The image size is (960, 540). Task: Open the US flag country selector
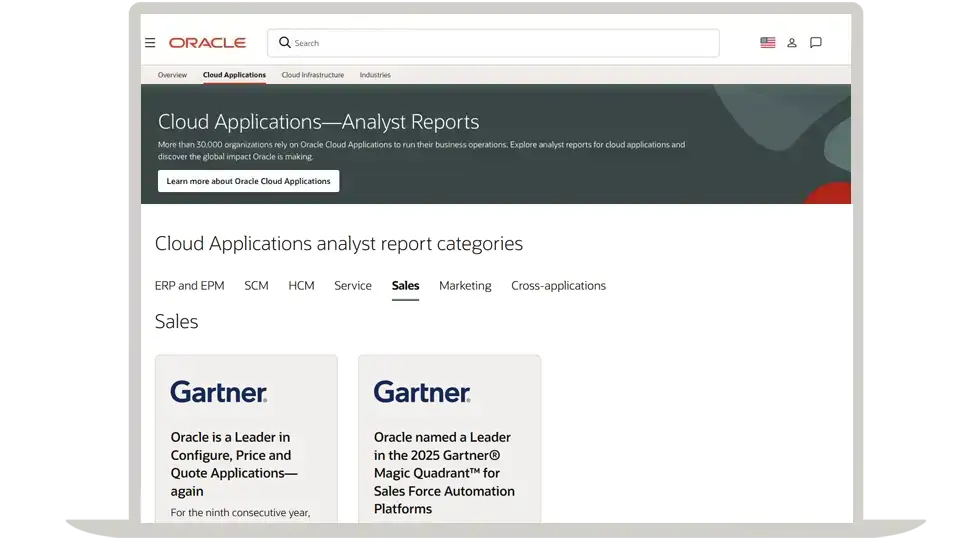click(x=768, y=42)
